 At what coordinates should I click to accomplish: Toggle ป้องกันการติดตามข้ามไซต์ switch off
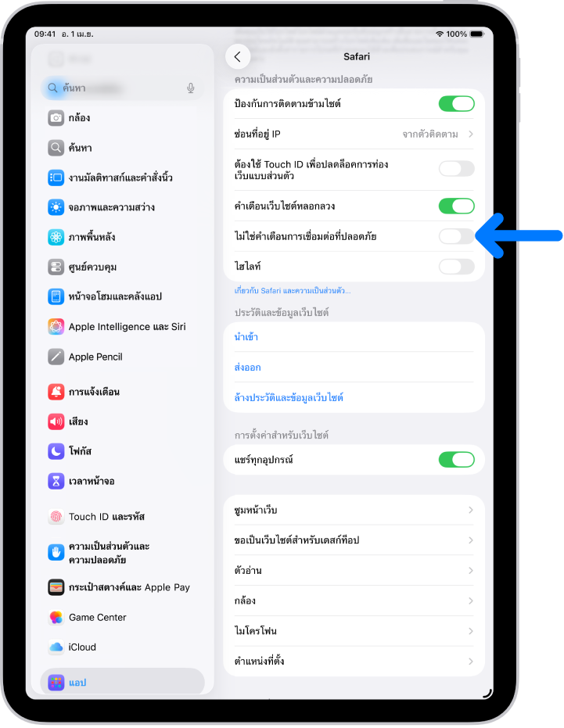(x=456, y=104)
